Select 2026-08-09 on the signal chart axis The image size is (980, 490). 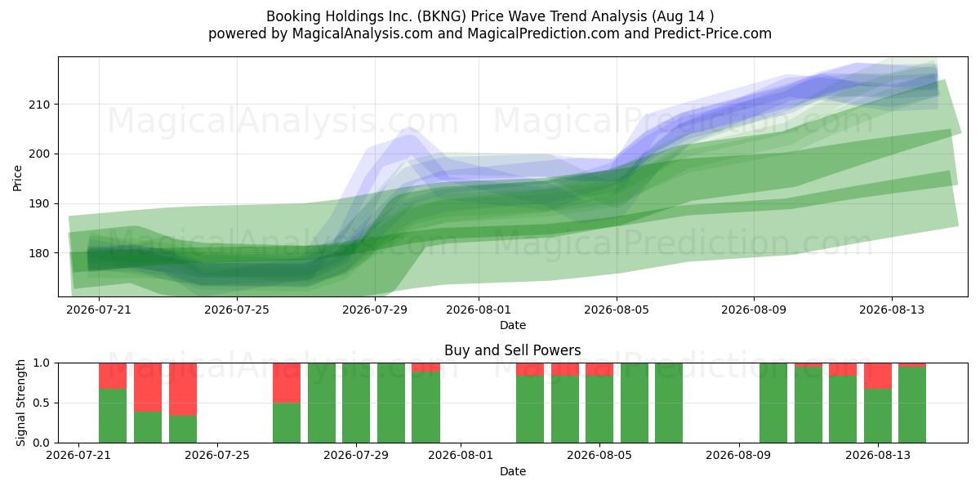click(739, 456)
